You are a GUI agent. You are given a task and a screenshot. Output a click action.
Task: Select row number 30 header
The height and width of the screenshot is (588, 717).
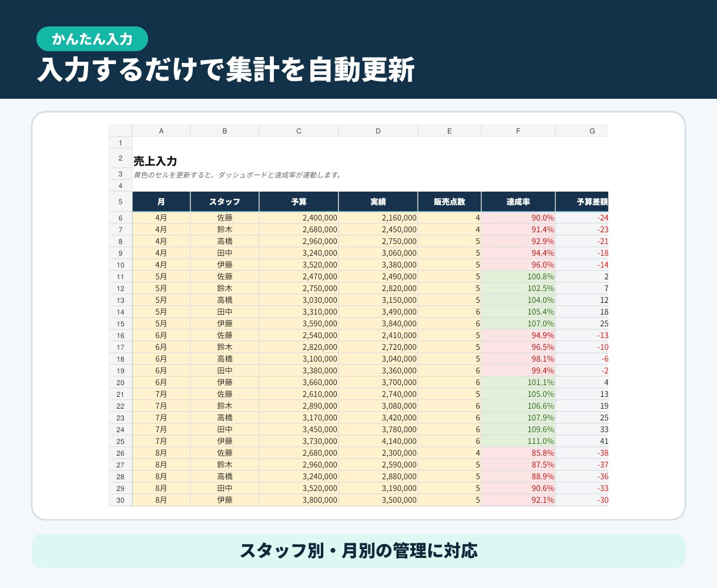point(120,500)
